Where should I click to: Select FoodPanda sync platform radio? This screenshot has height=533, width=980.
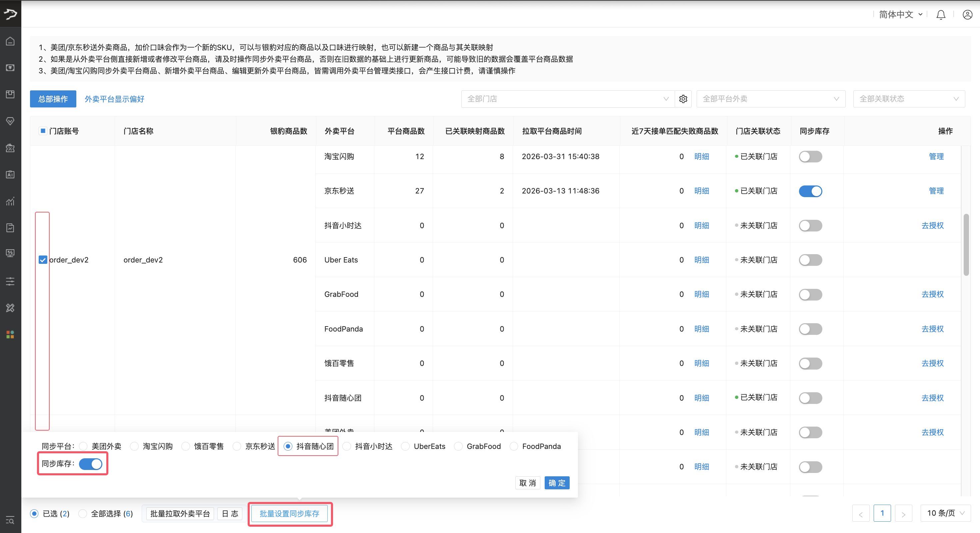coord(514,446)
